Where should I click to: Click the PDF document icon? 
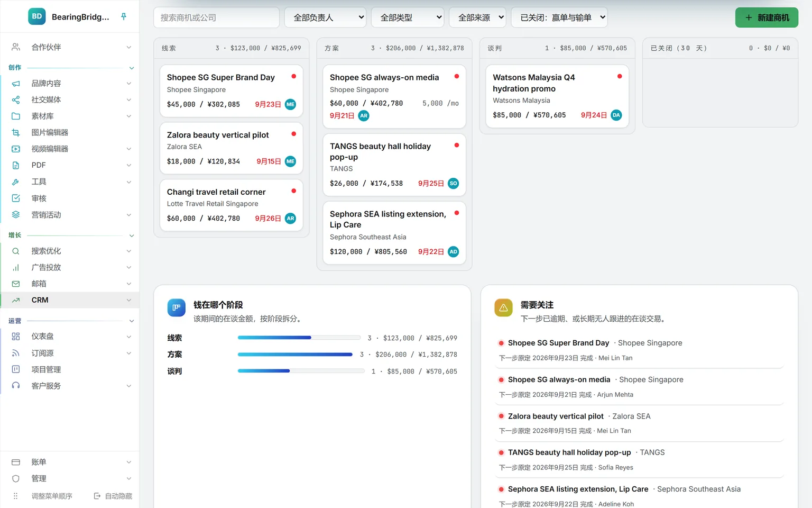tap(16, 165)
